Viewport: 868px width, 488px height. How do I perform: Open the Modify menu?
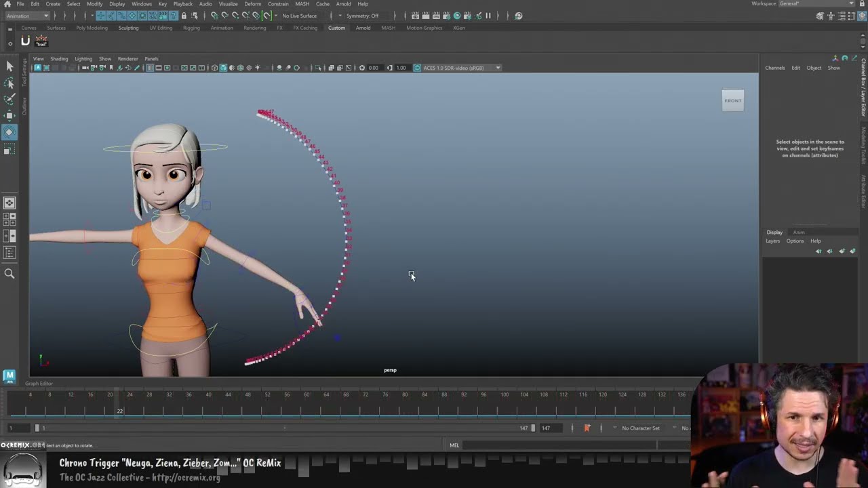coord(94,4)
